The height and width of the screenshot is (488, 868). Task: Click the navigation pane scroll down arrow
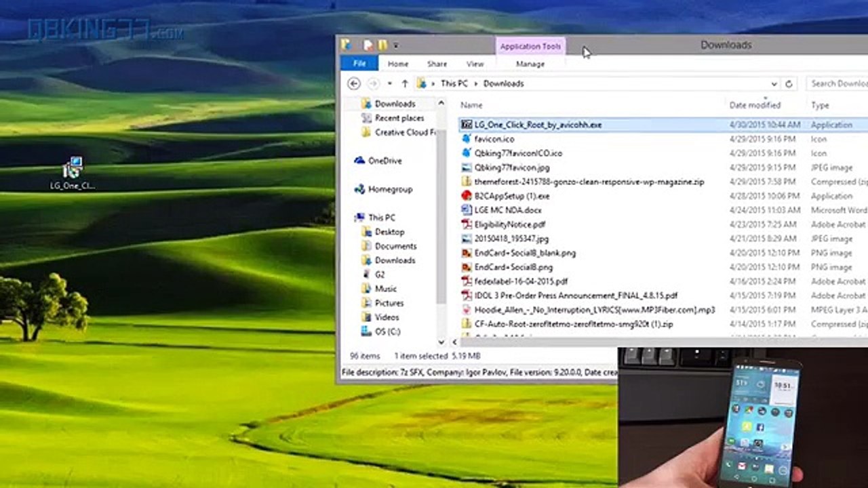point(441,342)
